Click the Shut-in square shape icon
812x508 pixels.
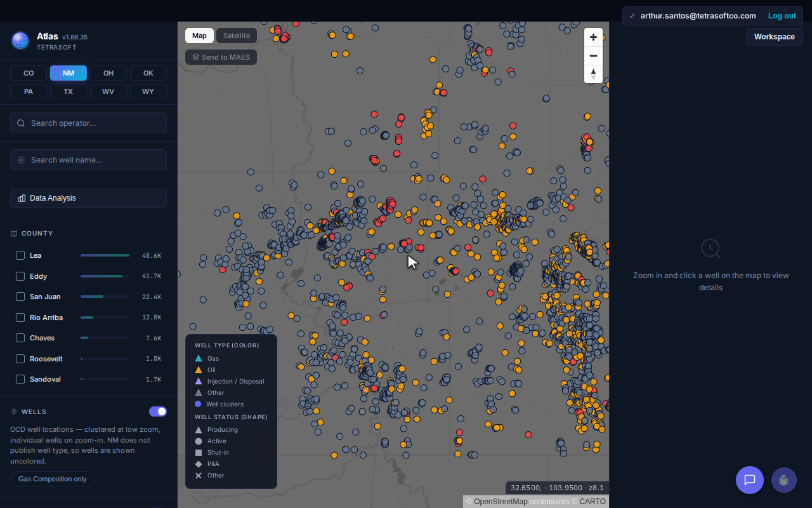click(x=199, y=452)
